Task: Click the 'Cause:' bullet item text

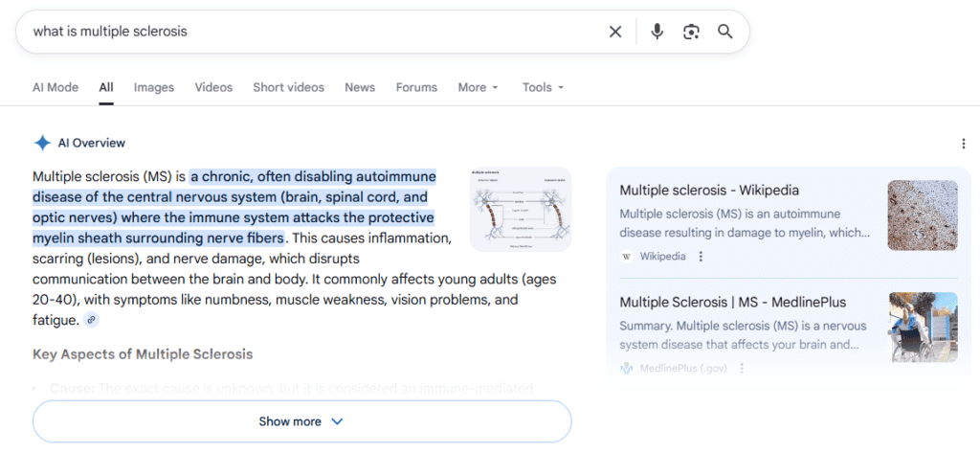Action: point(291,389)
